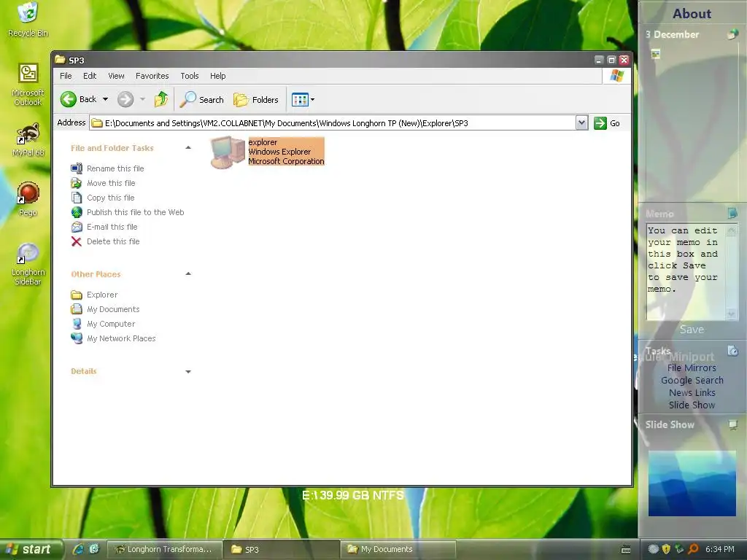
Task: Open the Search pane
Action: (202, 99)
